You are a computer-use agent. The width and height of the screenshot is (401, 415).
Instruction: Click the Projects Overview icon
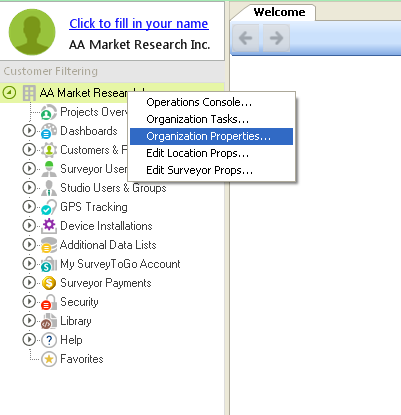click(x=49, y=112)
